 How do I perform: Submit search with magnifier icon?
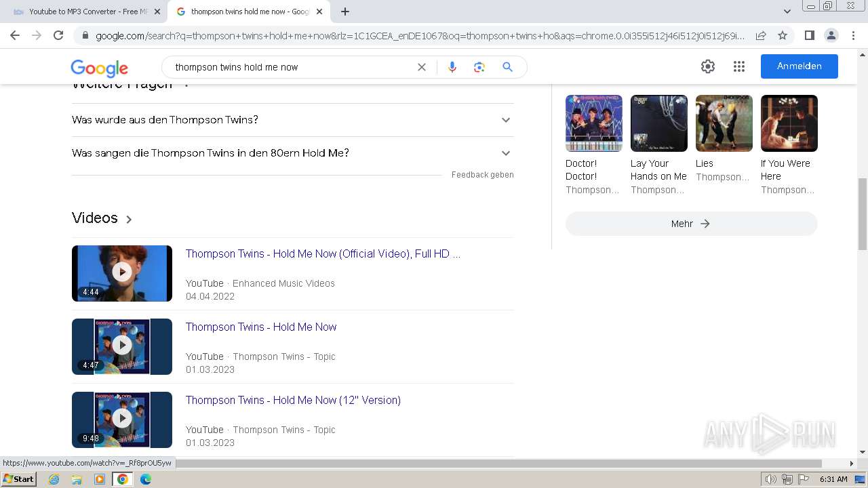[x=507, y=67]
